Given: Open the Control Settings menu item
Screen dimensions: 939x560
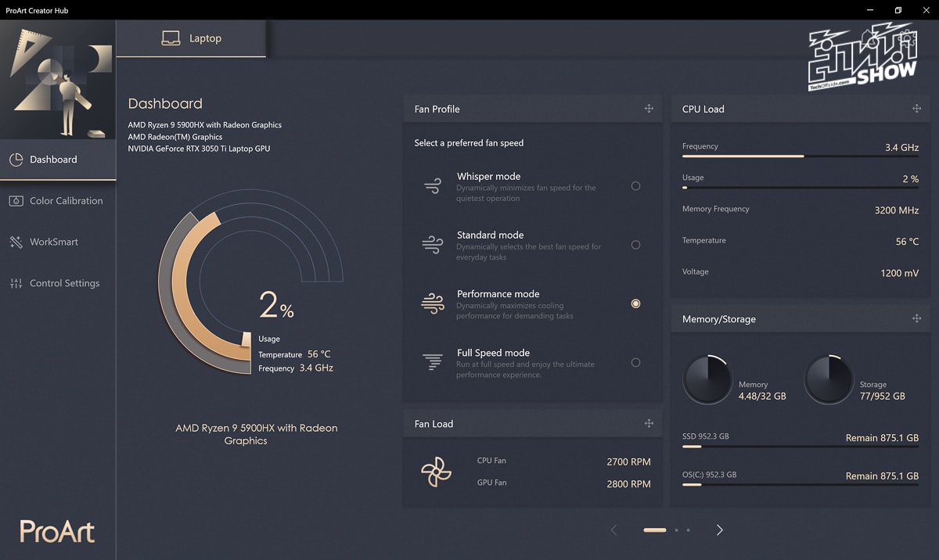Looking at the screenshot, I should click(58, 283).
